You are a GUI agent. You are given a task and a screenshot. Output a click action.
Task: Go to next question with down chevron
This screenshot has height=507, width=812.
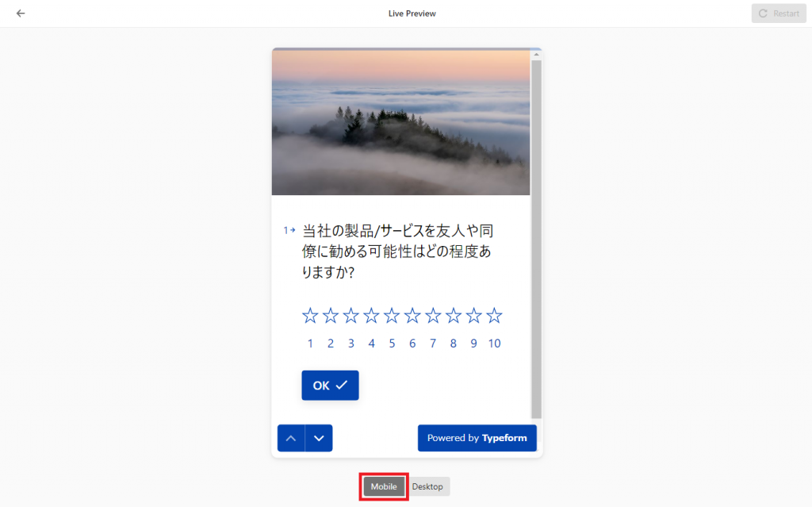319,438
